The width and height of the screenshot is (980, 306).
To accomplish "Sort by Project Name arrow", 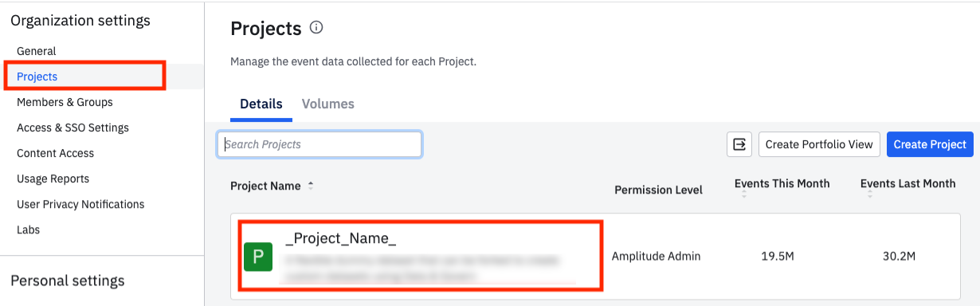I will [311, 186].
